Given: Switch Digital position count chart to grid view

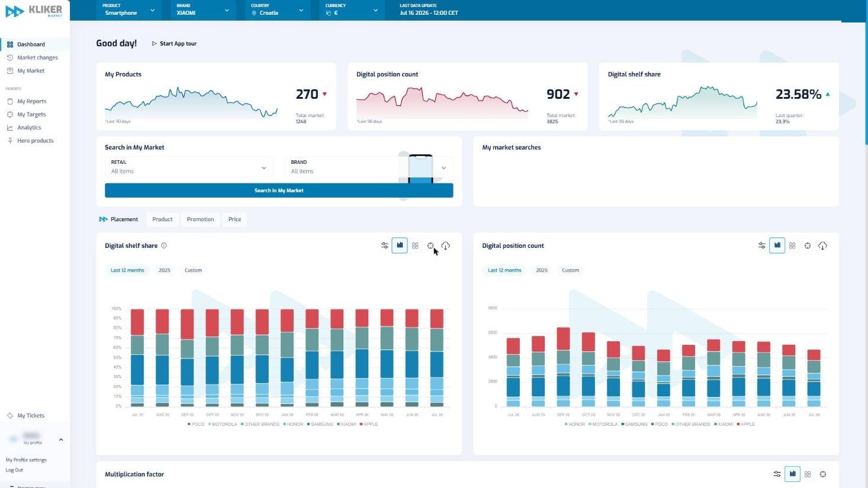Looking at the screenshot, I should [792, 245].
